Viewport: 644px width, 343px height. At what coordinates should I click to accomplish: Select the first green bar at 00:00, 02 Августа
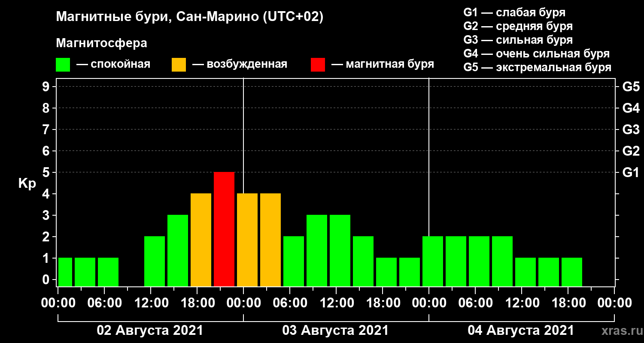click(65, 272)
